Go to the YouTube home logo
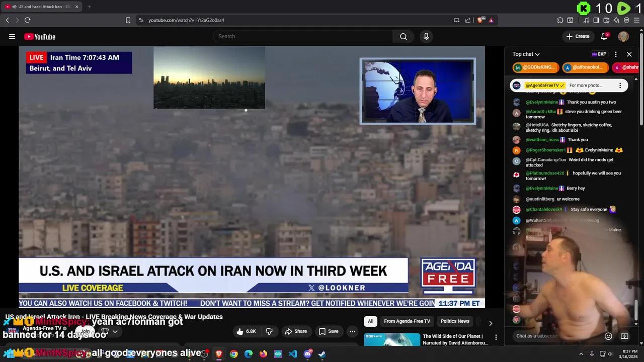This screenshot has height=362, width=644. click(x=40, y=37)
